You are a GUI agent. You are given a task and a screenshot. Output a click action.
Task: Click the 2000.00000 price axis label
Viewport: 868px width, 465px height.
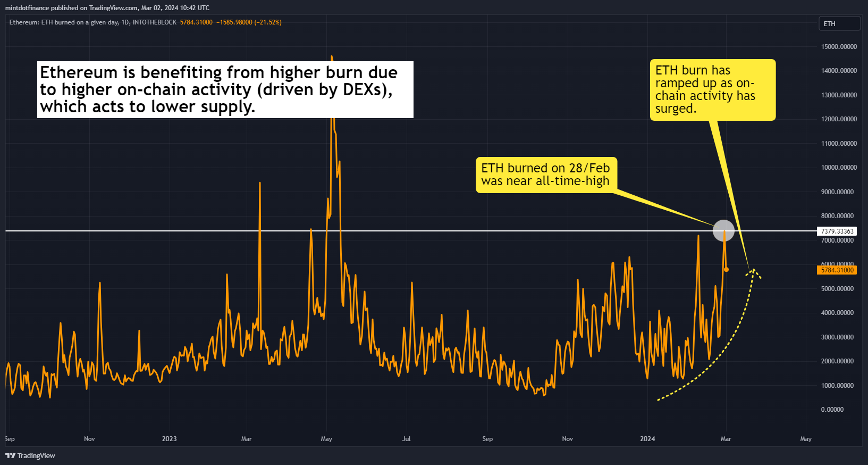837,361
